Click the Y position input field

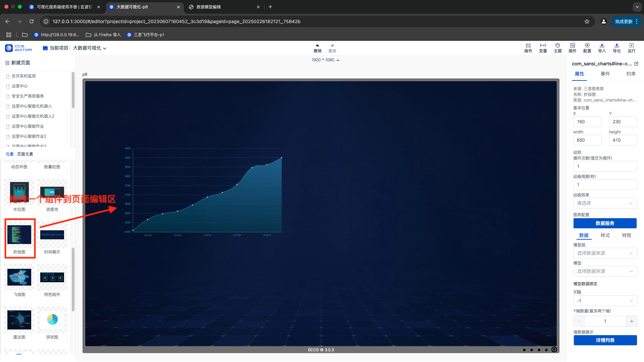click(x=623, y=122)
